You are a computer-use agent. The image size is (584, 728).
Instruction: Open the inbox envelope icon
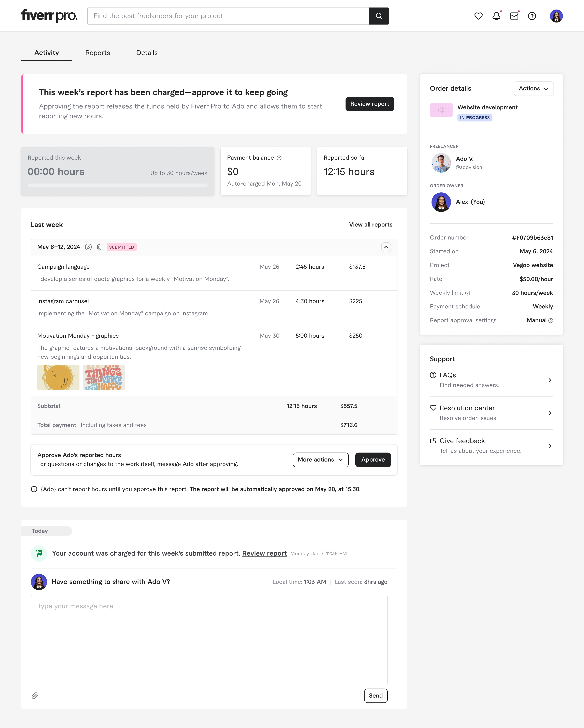coord(514,16)
